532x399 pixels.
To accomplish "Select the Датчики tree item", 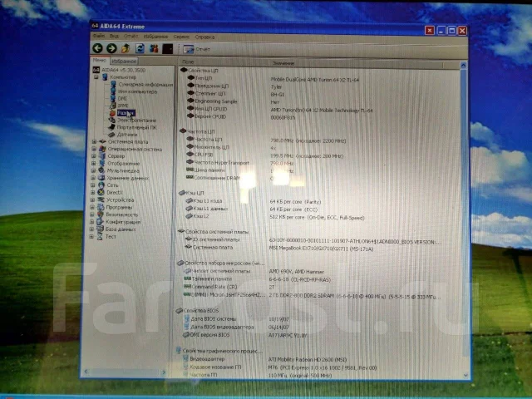I will 127,135.
